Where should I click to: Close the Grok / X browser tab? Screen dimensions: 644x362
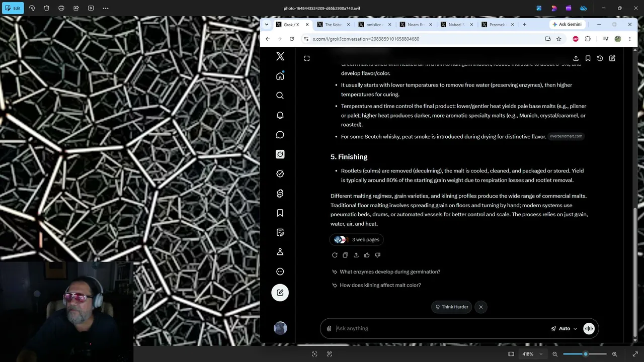(x=307, y=25)
